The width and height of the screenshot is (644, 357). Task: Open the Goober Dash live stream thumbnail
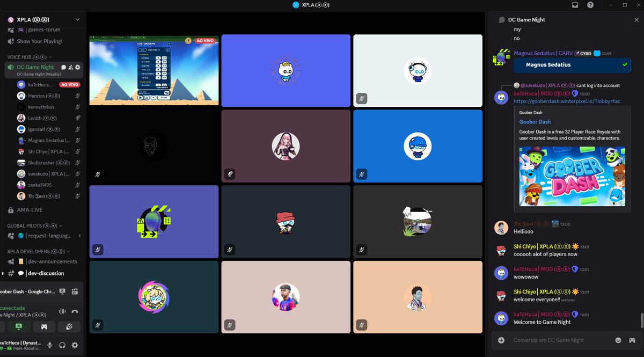154,70
